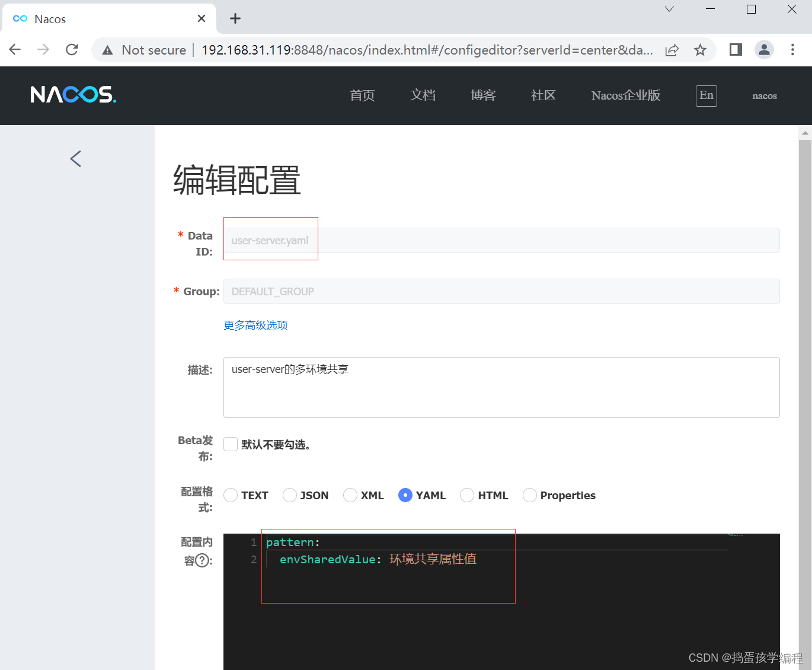Select the YAML format radio button
The width and height of the screenshot is (812, 670).
(405, 495)
